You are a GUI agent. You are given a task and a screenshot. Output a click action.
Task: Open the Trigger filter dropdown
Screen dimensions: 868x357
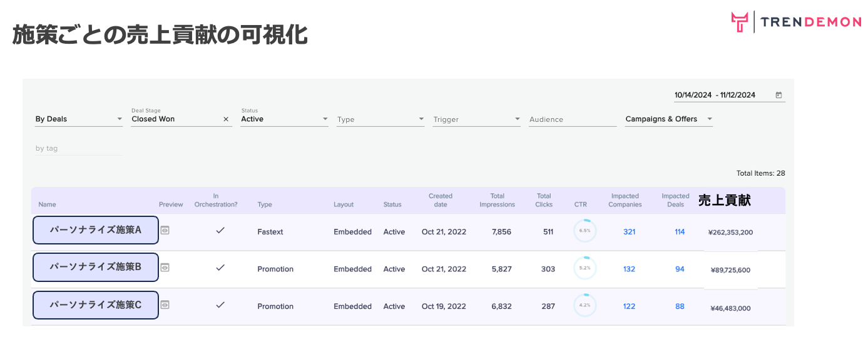(476, 119)
